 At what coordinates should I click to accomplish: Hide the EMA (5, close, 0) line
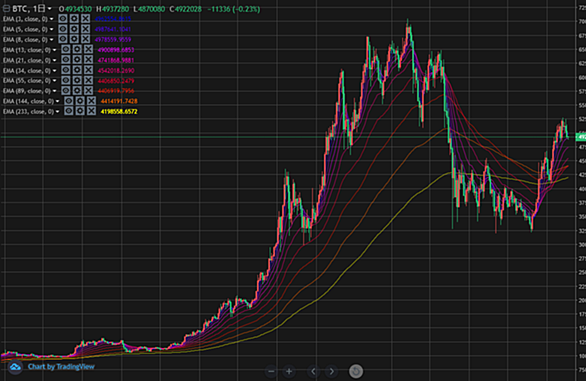click(x=62, y=29)
